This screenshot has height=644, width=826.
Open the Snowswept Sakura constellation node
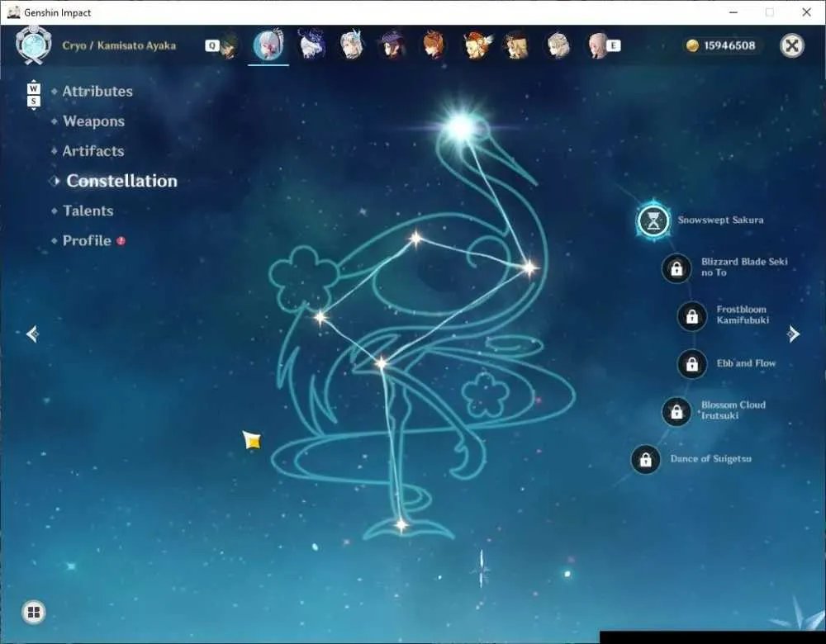pos(653,220)
